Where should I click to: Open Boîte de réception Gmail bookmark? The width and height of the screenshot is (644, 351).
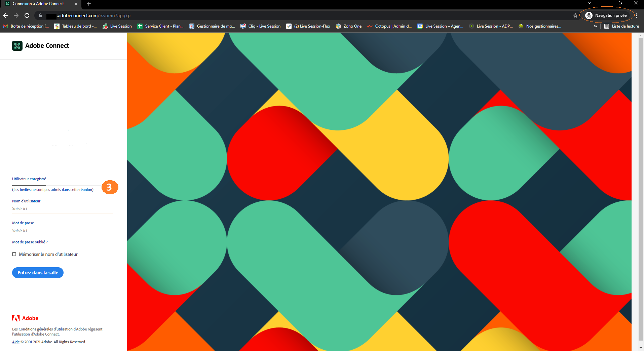[x=26, y=26]
